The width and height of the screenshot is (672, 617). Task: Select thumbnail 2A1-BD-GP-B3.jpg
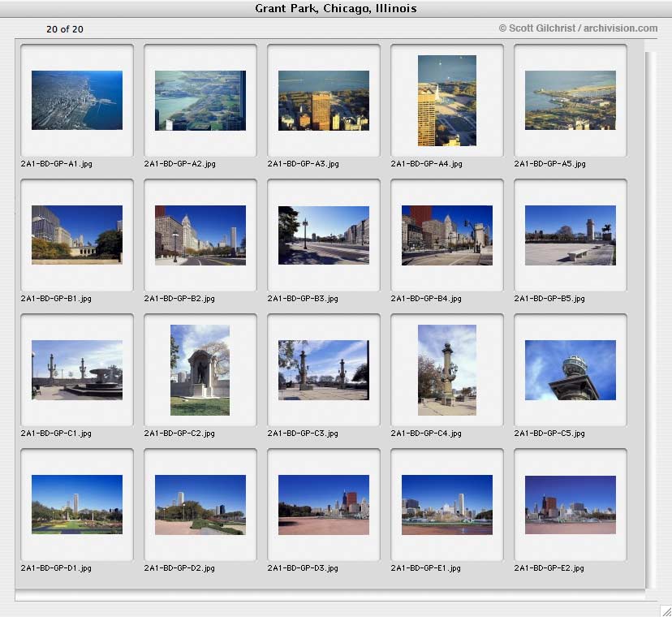[324, 235]
